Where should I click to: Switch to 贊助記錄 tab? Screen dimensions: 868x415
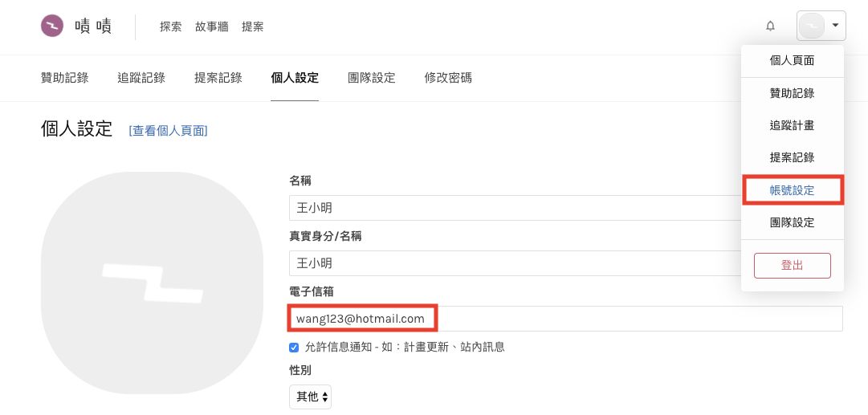point(65,78)
